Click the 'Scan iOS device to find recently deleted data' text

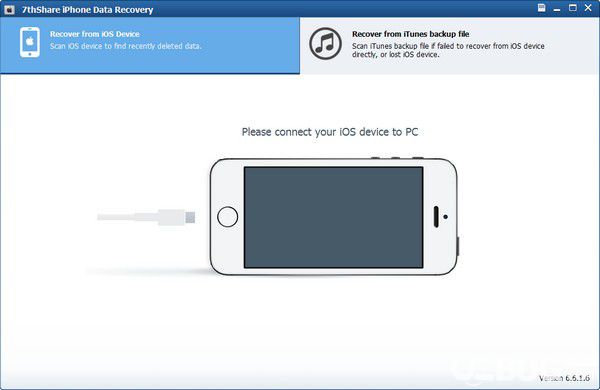click(126, 46)
